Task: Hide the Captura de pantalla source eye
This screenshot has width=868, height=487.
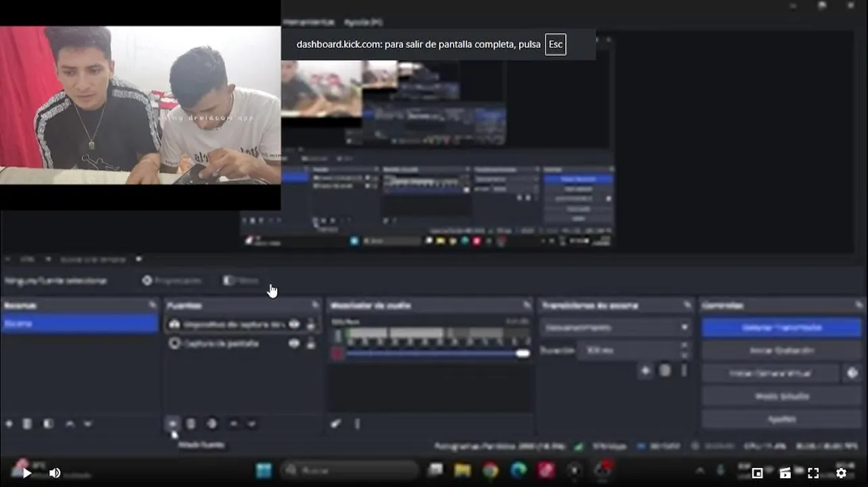Action: pos(294,344)
